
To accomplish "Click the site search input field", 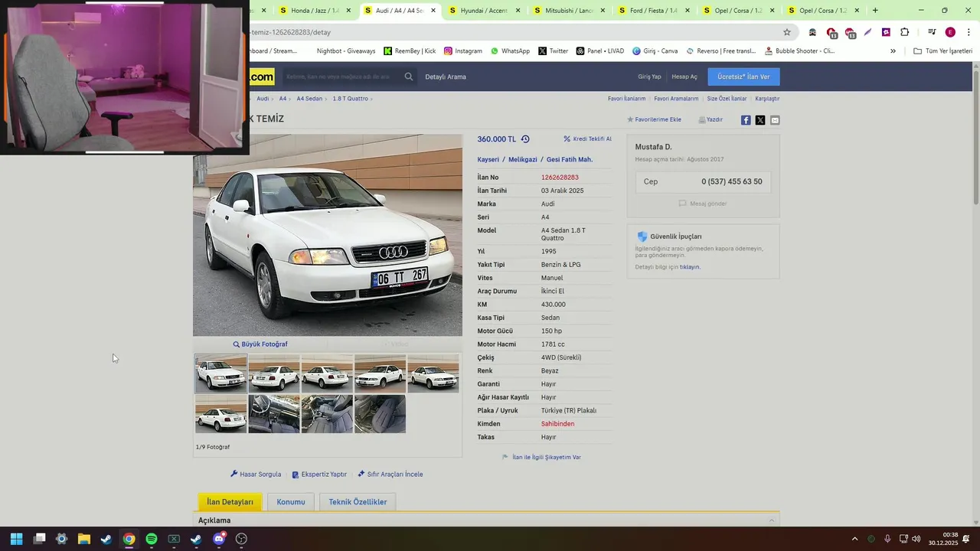I will [341, 77].
